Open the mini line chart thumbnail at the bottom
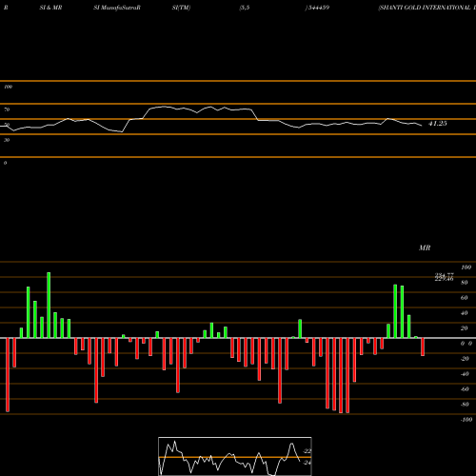476x476 pixels. click(235, 456)
